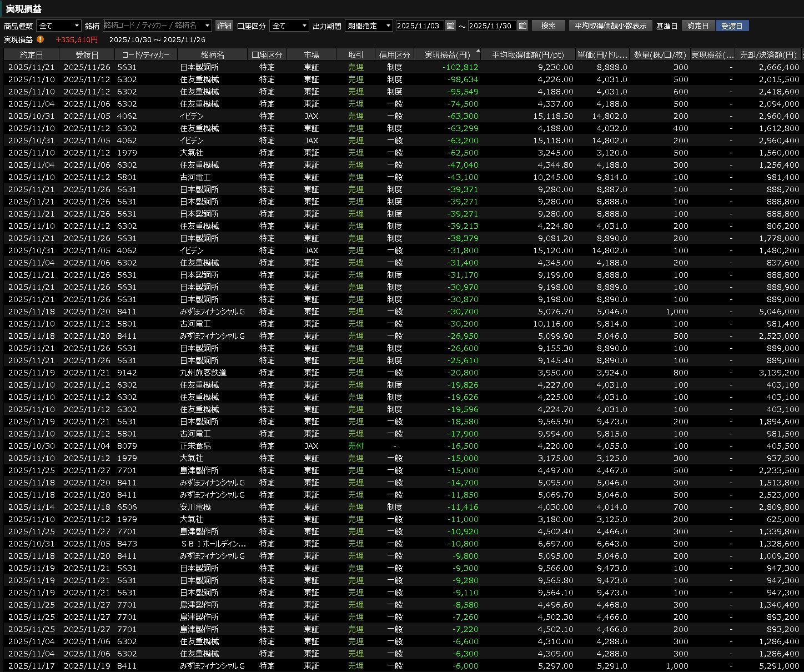Click the 取引 column header
804x672 pixels.
tap(356, 54)
